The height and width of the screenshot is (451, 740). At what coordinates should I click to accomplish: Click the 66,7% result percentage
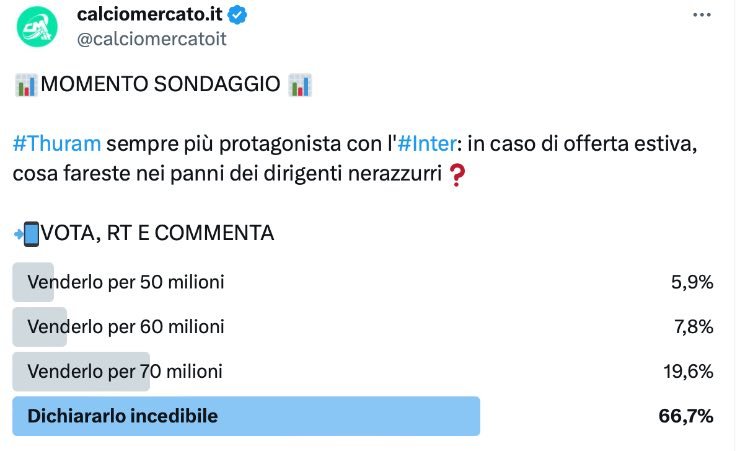(x=685, y=416)
